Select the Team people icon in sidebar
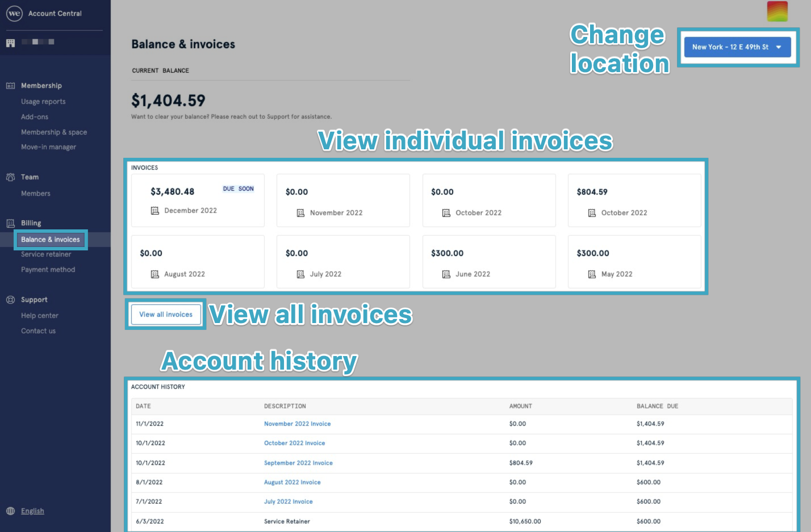The height and width of the screenshot is (532, 811). [11, 177]
